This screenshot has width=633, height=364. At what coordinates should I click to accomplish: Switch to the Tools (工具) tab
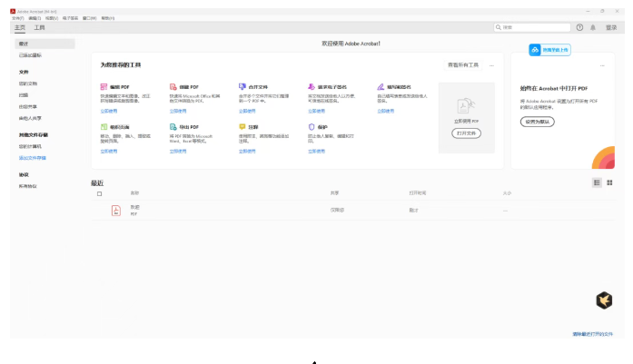tap(40, 27)
